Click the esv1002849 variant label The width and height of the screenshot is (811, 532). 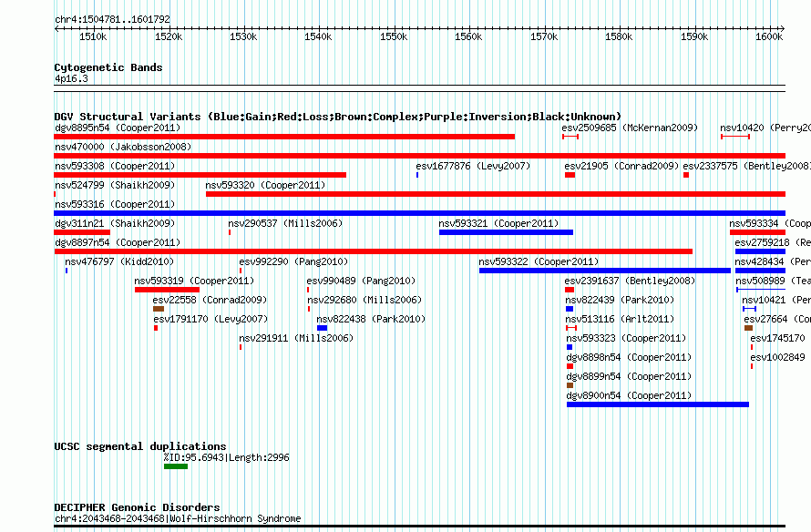coord(777,357)
